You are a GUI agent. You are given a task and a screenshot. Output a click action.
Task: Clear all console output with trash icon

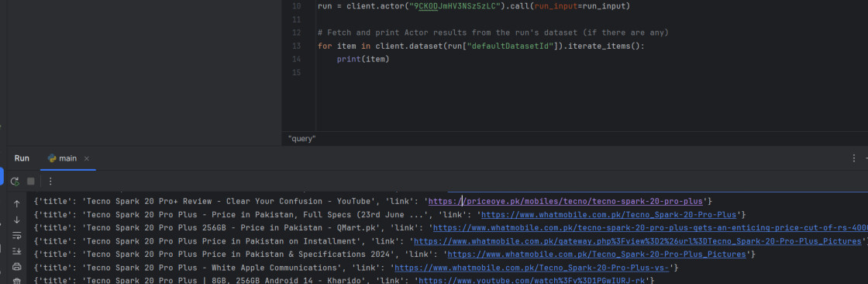coord(16,281)
